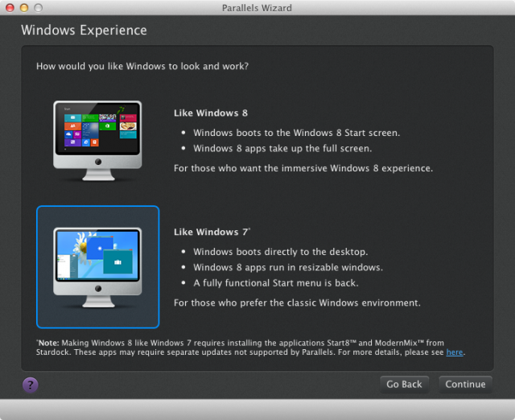Click the Go Back button
This screenshot has height=420, width=515.
tap(404, 385)
